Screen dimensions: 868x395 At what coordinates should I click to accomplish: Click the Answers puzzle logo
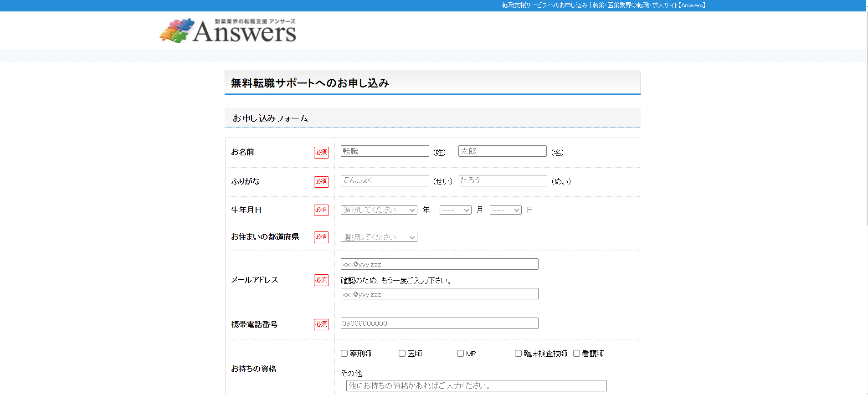click(228, 31)
